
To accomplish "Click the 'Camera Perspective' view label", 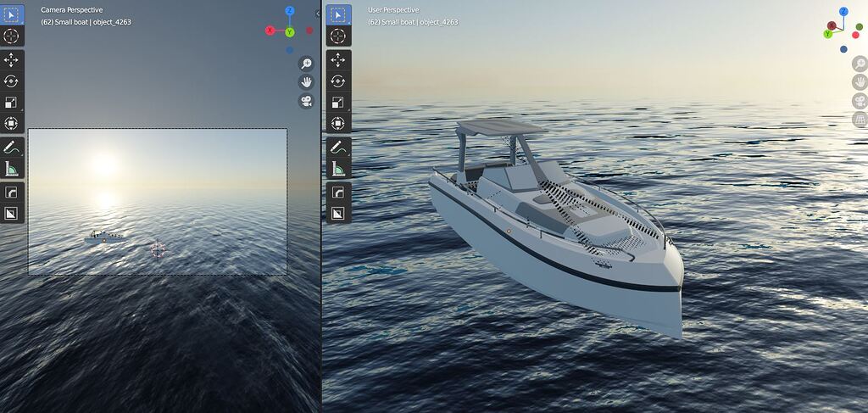I will click(72, 10).
